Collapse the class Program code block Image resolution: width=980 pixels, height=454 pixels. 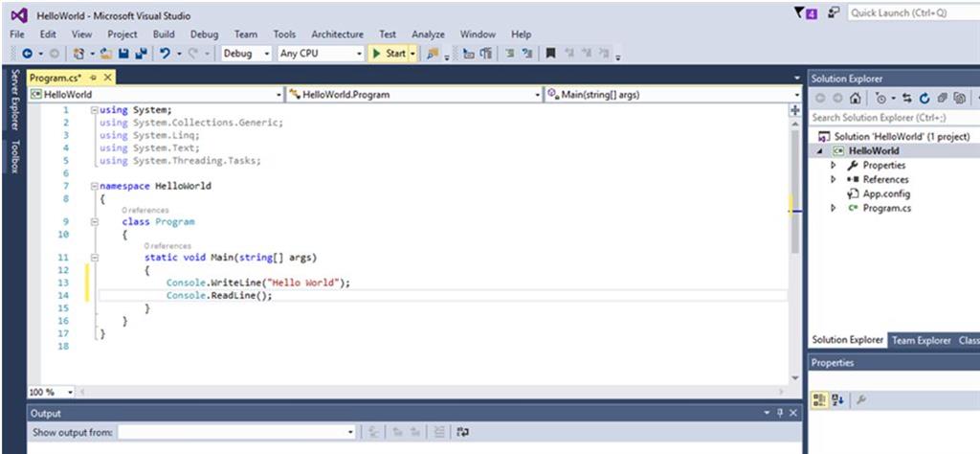(x=95, y=222)
